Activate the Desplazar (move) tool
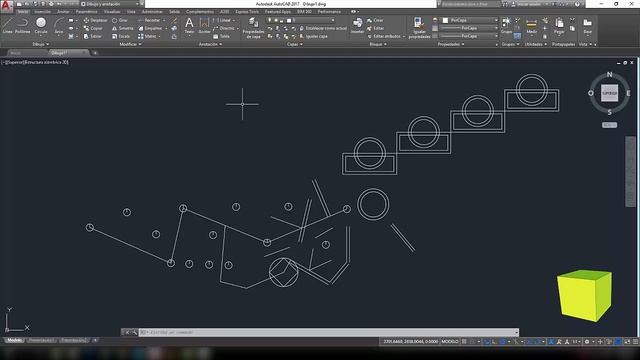 96,20
